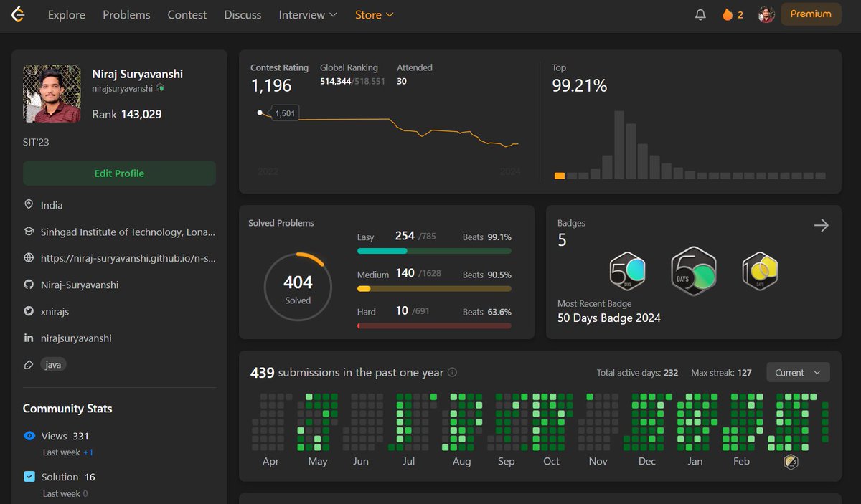This screenshot has height=504, width=861.
Task: Open the Discuss page
Action: pos(243,14)
